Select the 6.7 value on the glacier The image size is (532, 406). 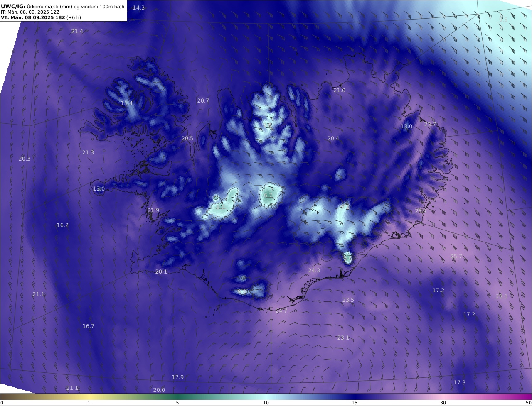[x=268, y=196]
